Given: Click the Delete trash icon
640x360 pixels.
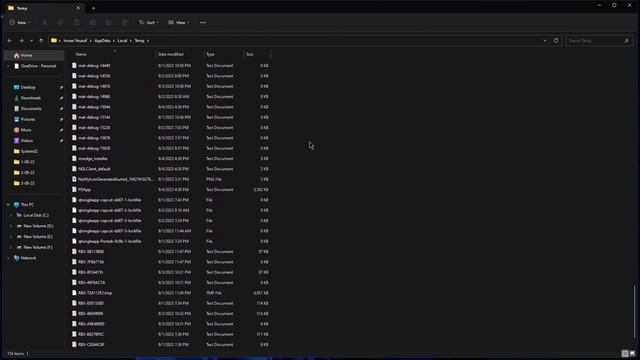Looking at the screenshot, I should (124, 22).
